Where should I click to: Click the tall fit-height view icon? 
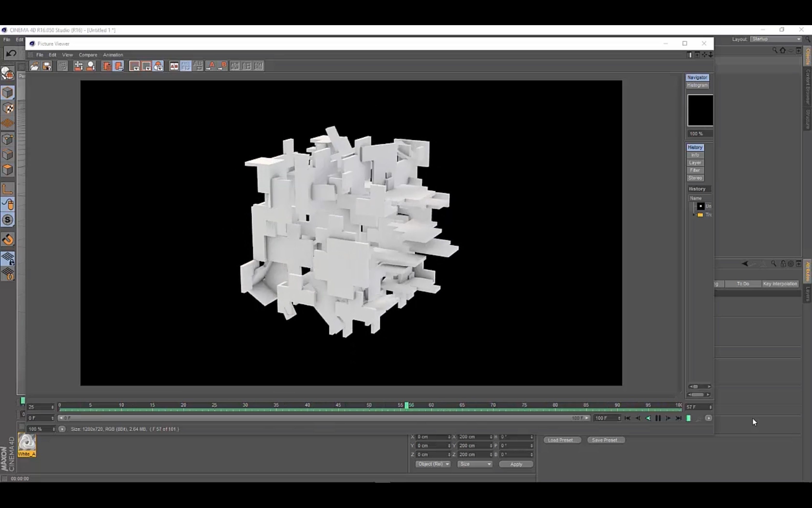pos(246,66)
